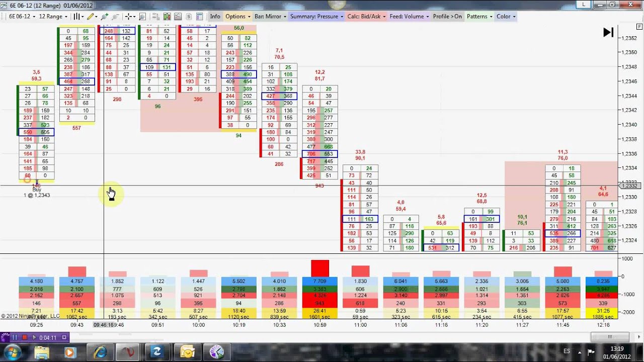Open the chart properties panel icon
Screen dimensions: 644x362
click(x=200, y=17)
